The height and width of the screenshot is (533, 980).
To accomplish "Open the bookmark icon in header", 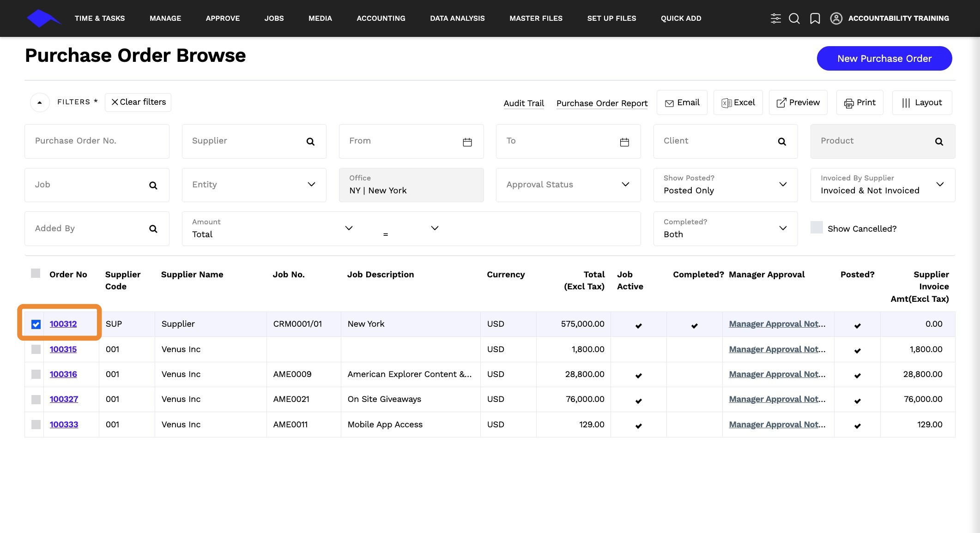I will pyautogui.click(x=815, y=18).
